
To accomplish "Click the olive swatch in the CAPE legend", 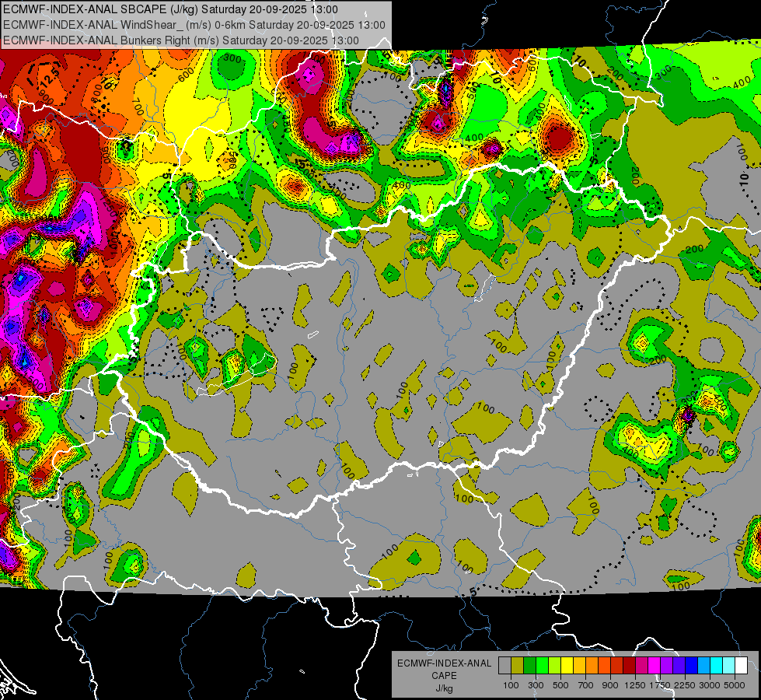I will (x=517, y=665).
